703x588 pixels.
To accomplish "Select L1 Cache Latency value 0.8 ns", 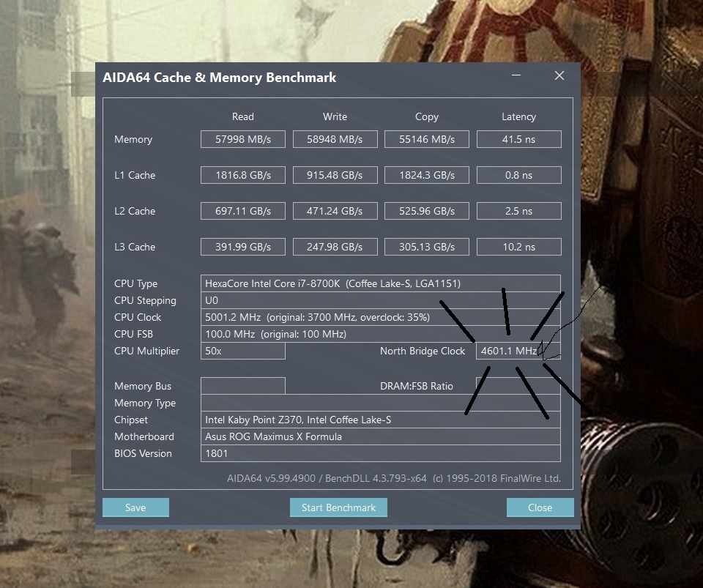I will pos(518,175).
